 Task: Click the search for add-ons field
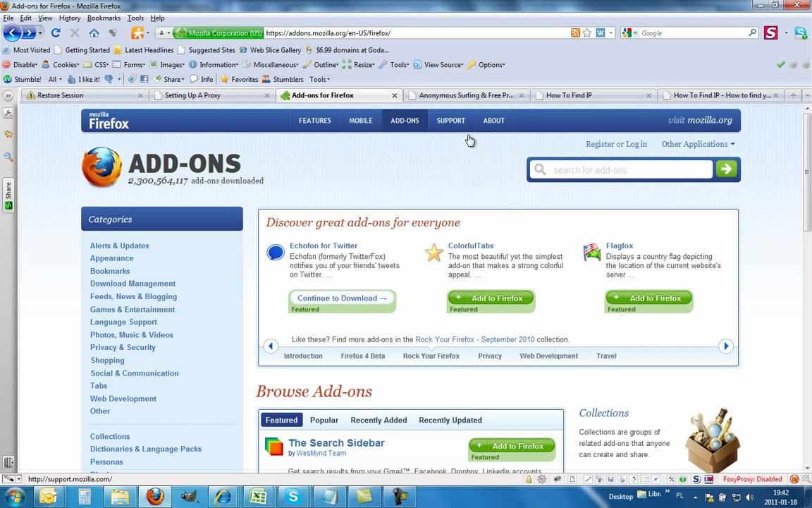(x=622, y=169)
